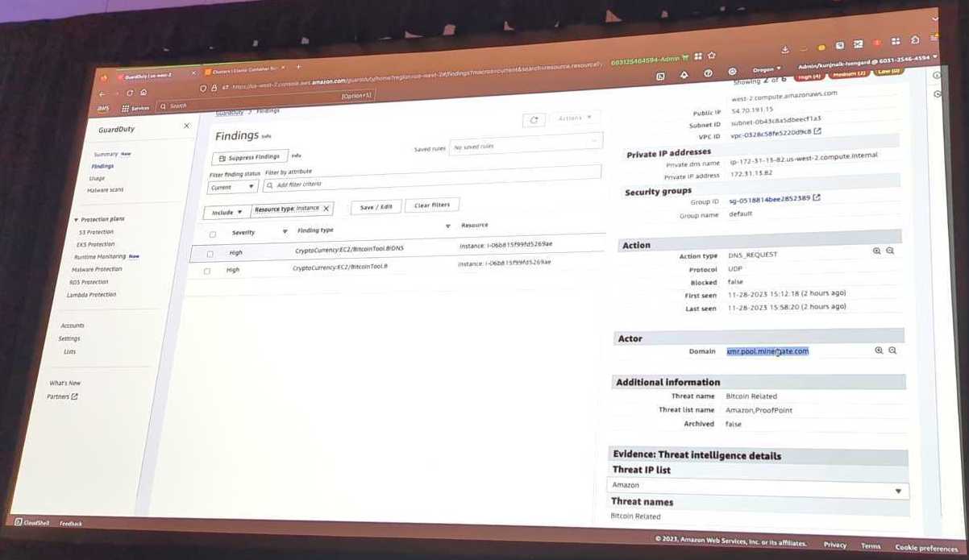Open Cookie preferences in the footer
The height and width of the screenshot is (560, 969).
[x=926, y=548]
